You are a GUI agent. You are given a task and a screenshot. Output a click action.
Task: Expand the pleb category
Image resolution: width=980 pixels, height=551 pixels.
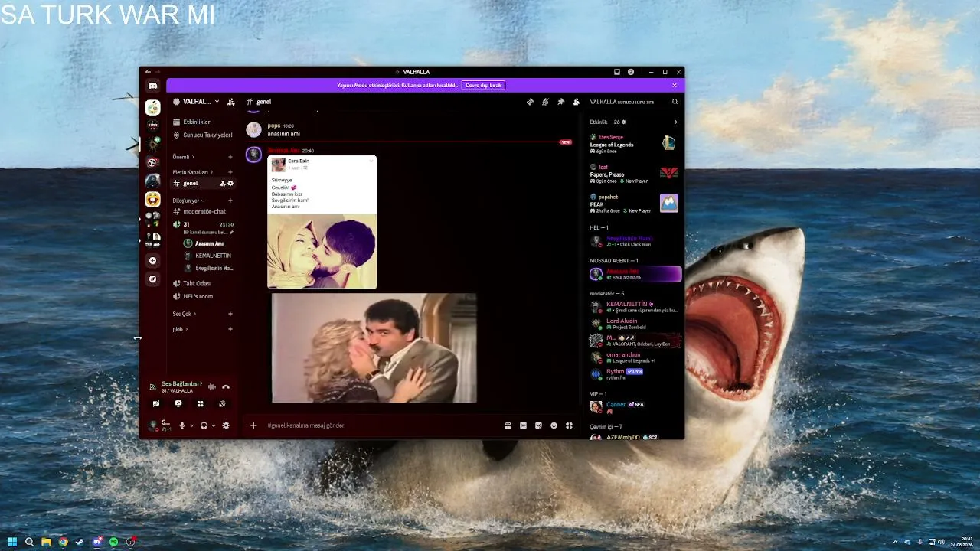(x=181, y=329)
